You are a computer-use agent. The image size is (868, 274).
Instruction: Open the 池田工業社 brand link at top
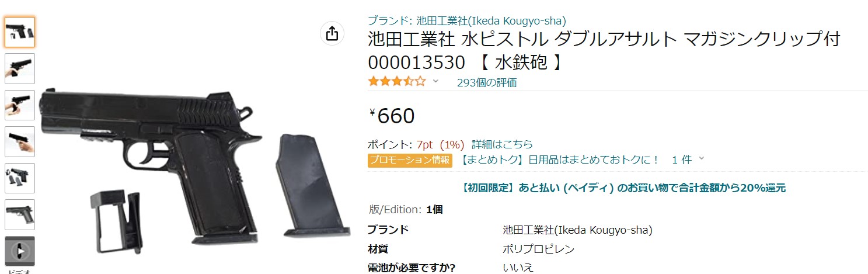point(466,20)
